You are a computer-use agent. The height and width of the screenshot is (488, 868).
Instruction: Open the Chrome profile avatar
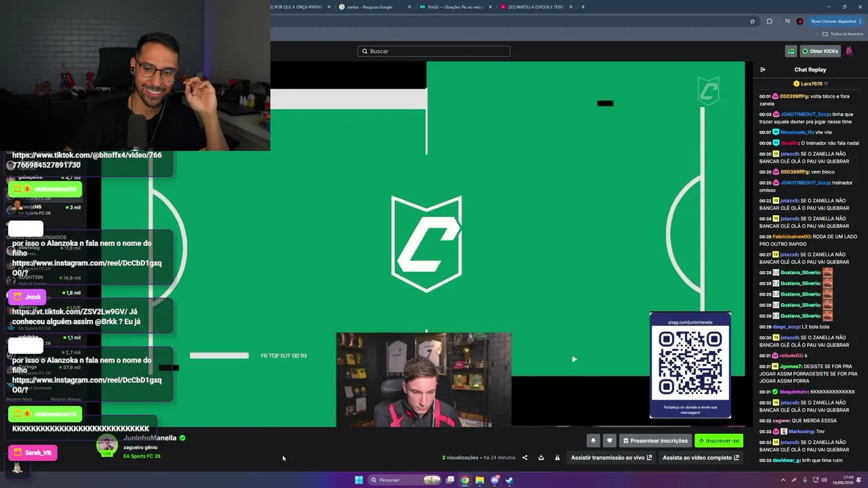click(x=800, y=21)
